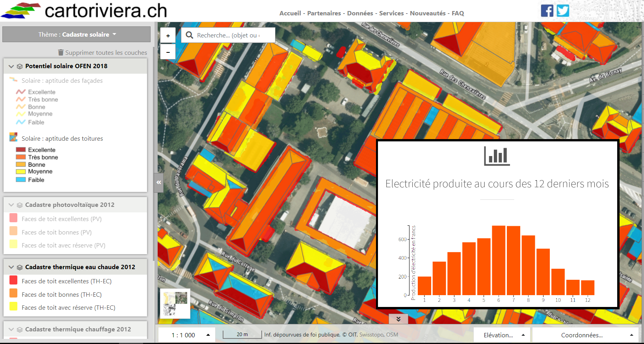Open the Données menu item

pos(360,13)
